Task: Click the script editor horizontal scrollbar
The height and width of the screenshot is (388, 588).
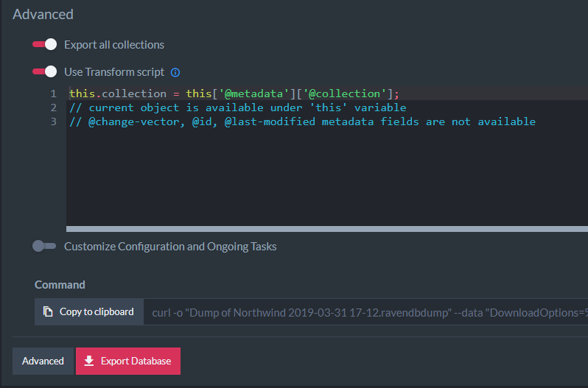Action: click(x=327, y=229)
